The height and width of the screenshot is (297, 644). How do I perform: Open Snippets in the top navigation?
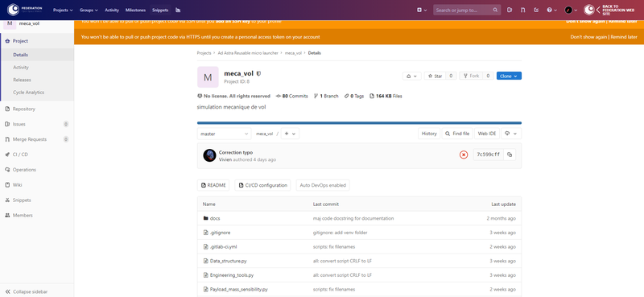point(160,10)
